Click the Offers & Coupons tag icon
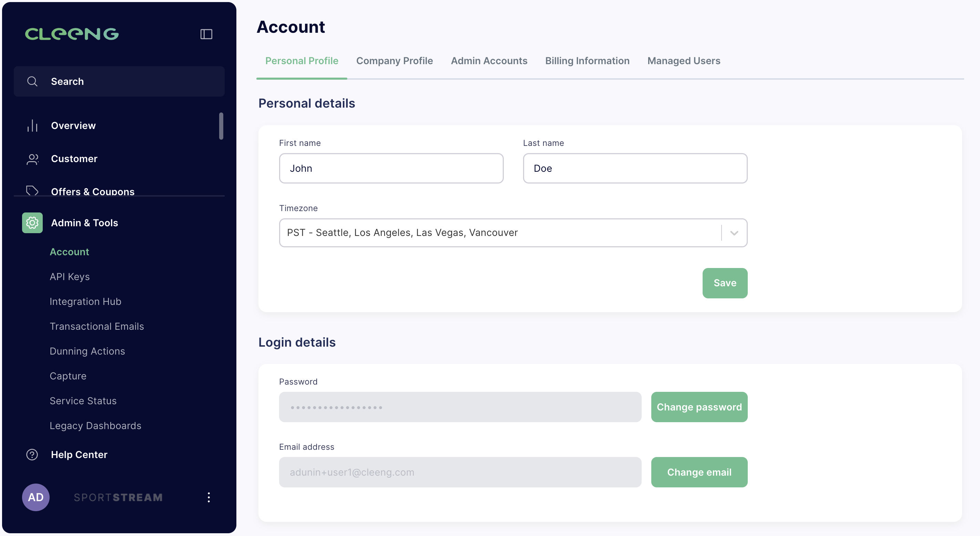Viewport: 980px width, 536px height. 32,190
